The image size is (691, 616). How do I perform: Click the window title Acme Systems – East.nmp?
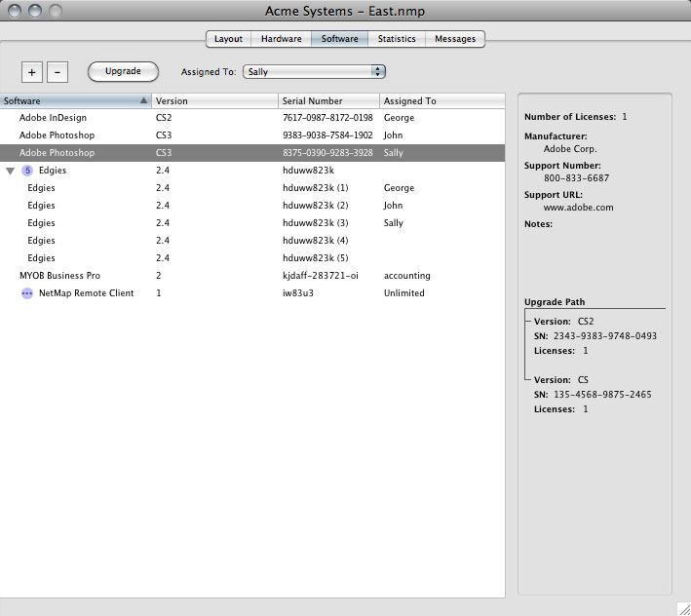pyautogui.click(x=345, y=11)
